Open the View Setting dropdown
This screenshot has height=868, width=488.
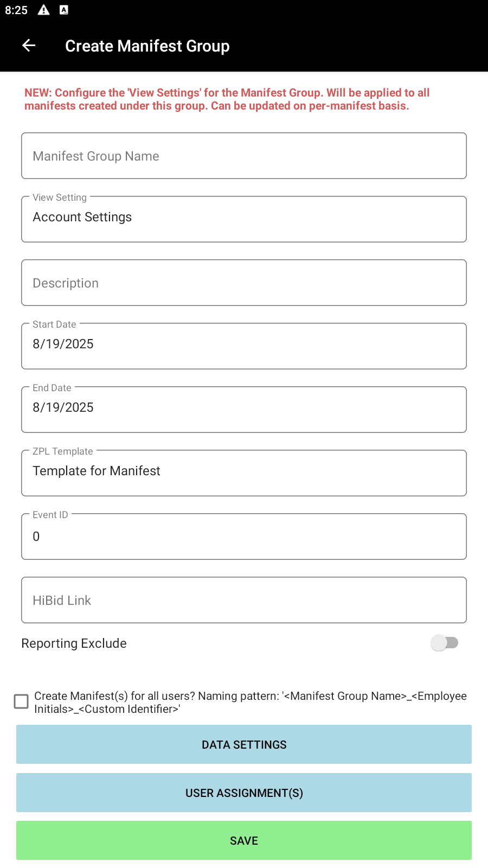pos(244,219)
